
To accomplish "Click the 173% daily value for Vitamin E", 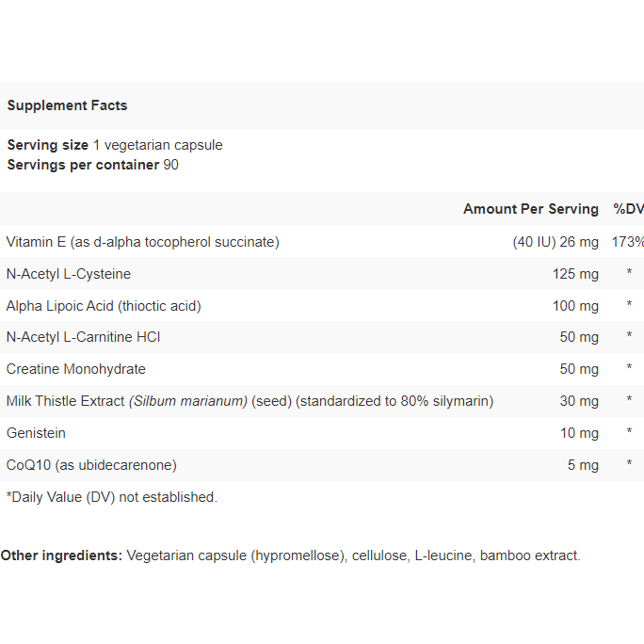I will pos(628,242).
